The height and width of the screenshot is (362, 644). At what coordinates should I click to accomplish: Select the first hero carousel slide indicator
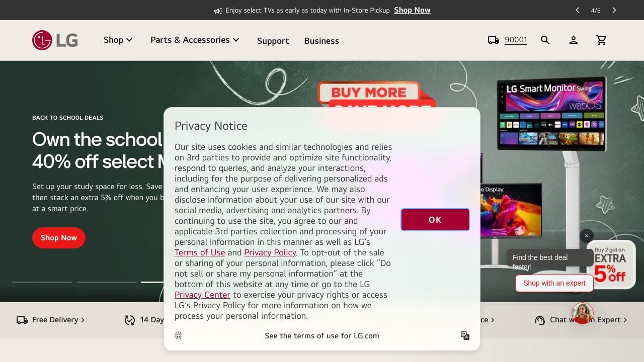coord(42,282)
